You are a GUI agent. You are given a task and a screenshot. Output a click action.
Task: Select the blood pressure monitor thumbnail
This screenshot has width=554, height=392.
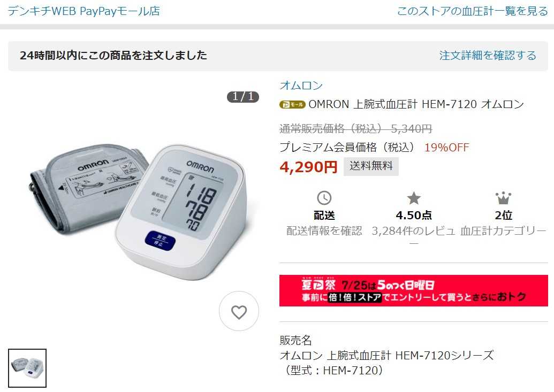pyautogui.click(x=27, y=368)
